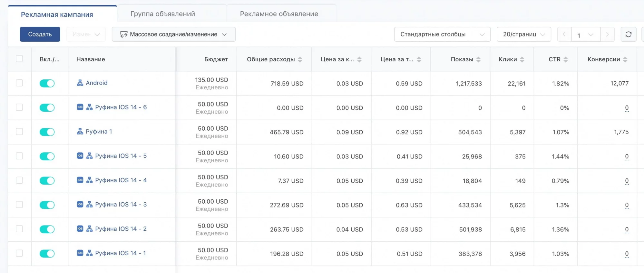Select the Android row checkbox
The width and height of the screenshot is (644, 273).
coord(19,83)
